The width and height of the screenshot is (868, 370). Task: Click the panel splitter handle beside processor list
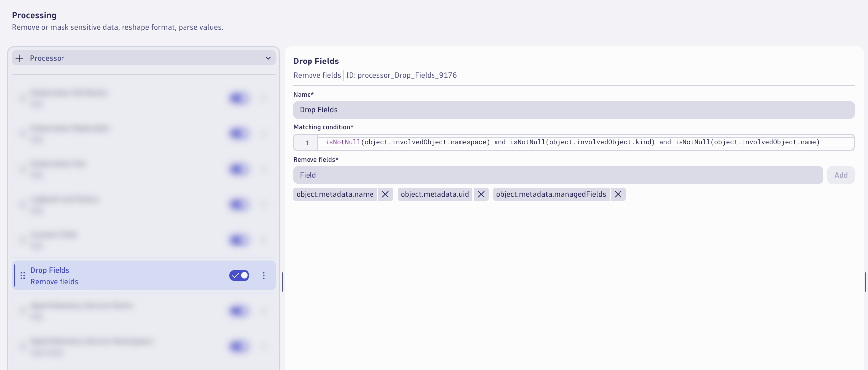282,282
